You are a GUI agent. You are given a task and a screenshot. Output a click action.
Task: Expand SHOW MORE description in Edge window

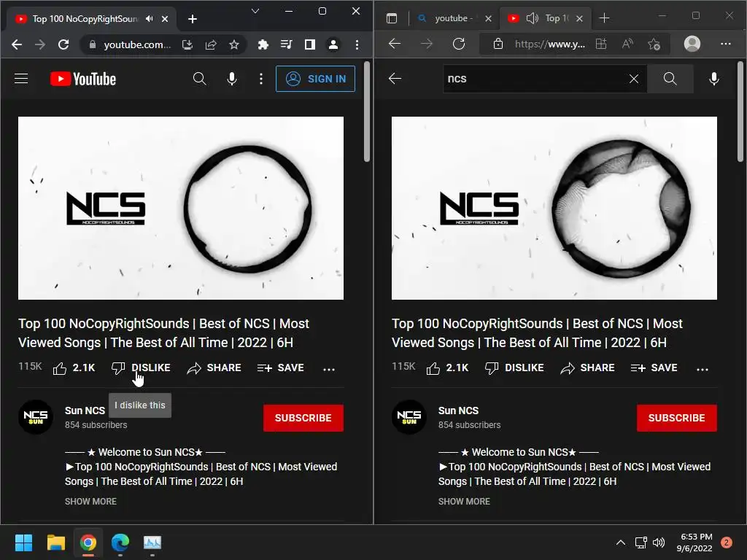point(464,502)
